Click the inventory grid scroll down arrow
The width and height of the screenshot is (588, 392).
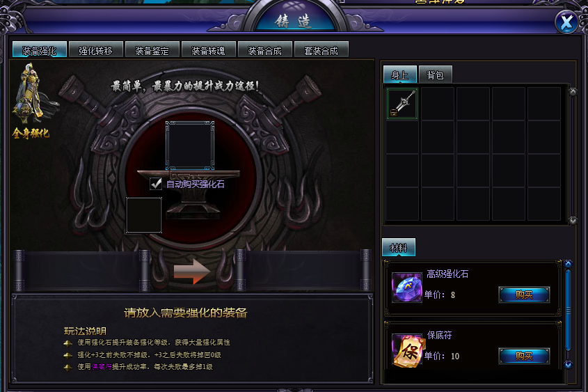tap(573, 221)
